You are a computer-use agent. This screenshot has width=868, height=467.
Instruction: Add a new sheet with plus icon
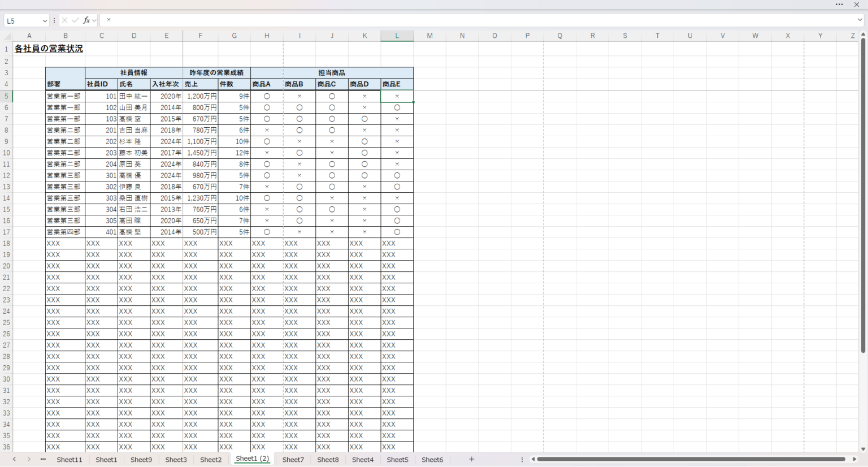[x=471, y=460]
